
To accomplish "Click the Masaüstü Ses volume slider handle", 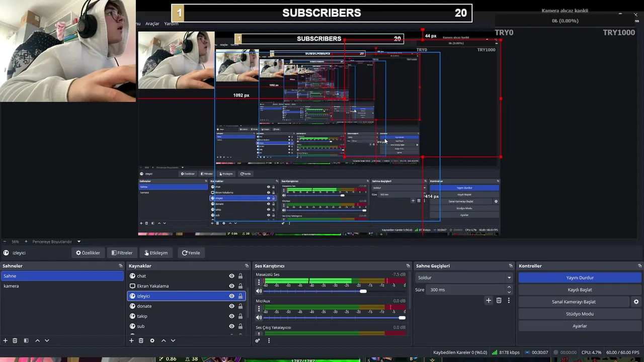I will tap(363, 291).
